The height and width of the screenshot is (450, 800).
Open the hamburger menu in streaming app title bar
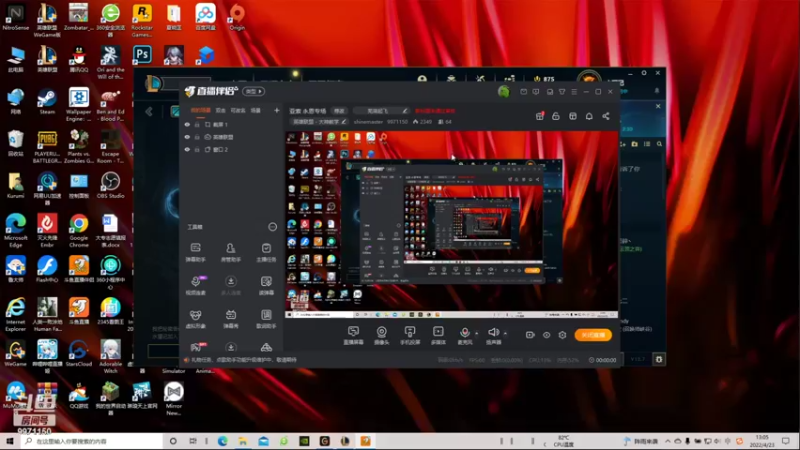tap(574, 92)
